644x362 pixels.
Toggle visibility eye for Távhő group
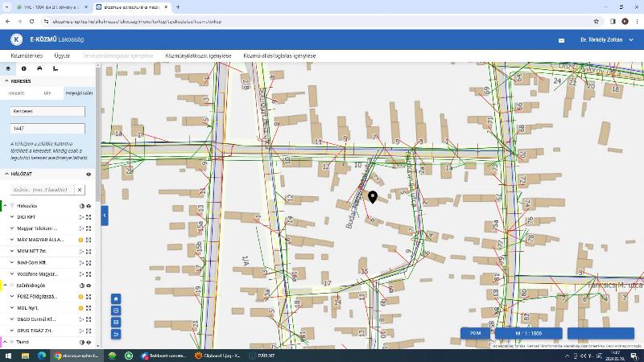point(89,342)
